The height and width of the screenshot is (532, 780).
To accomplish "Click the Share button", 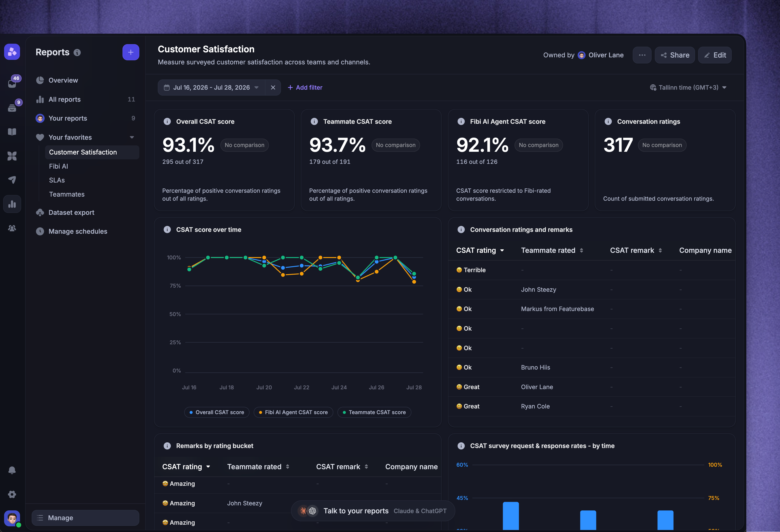I will (675, 55).
